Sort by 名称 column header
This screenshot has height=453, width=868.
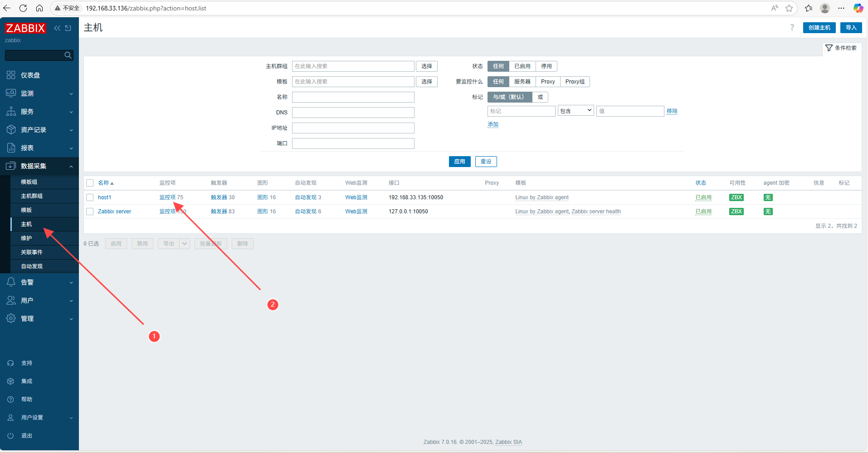click(x=106, y=183)
